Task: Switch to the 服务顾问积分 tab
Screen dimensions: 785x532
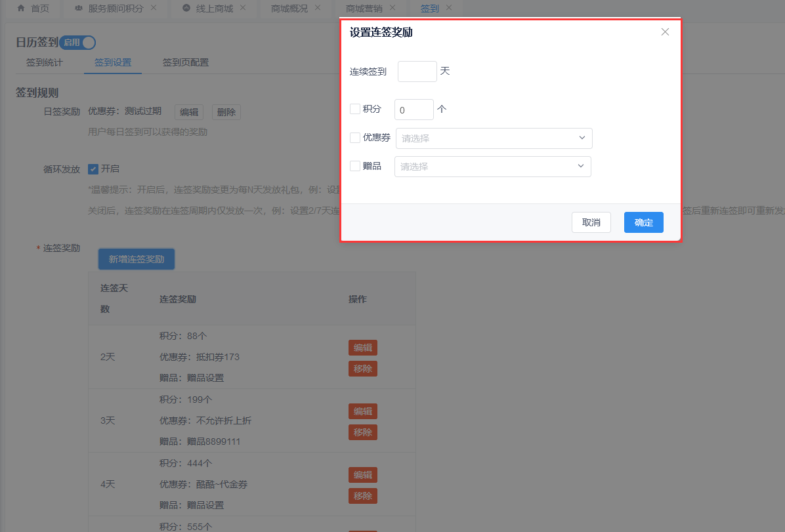Action: (116, 9)
